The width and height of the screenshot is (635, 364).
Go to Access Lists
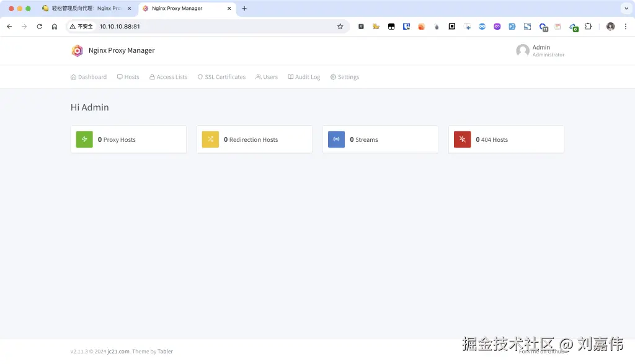click(168, 77)
